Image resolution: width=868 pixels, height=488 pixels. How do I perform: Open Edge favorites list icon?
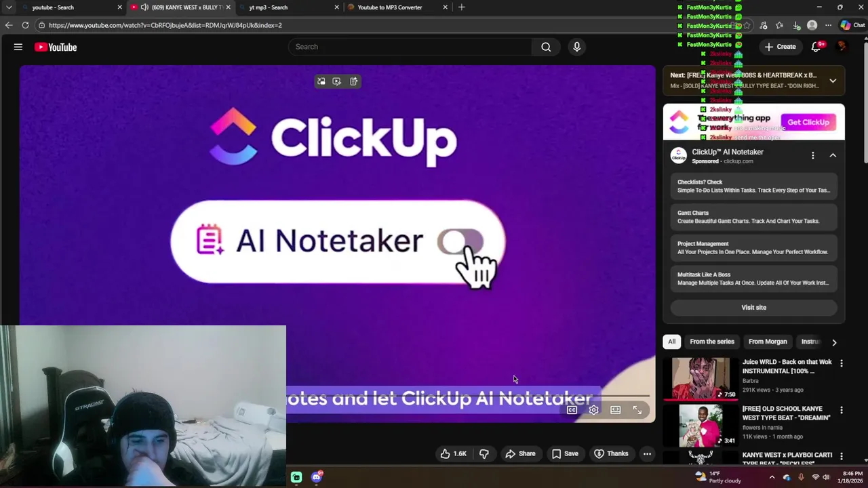pyautogui.click(x=780, y=25)
